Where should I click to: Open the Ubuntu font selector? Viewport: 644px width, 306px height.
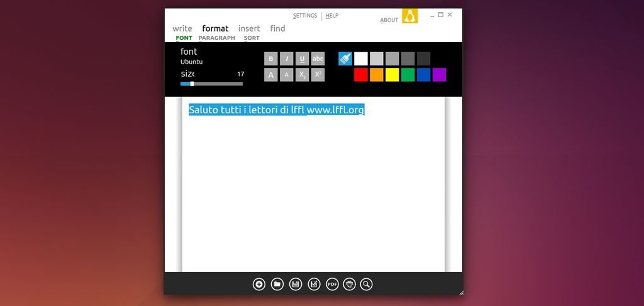pos(192,62)
